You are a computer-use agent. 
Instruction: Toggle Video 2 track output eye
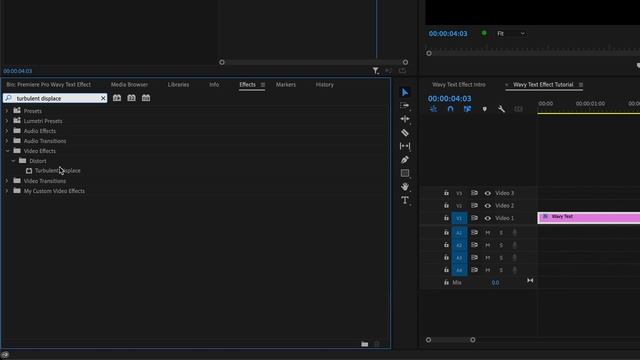[487, 206]
